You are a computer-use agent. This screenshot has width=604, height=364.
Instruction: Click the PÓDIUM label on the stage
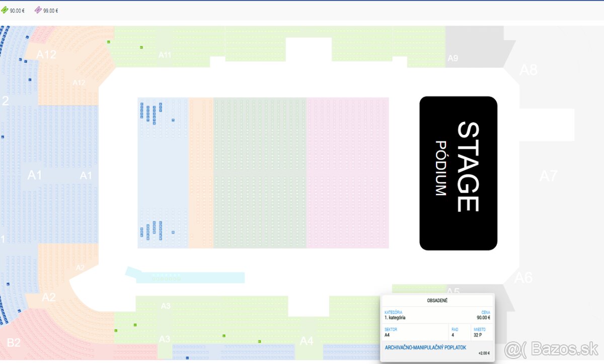pos(441,168)
